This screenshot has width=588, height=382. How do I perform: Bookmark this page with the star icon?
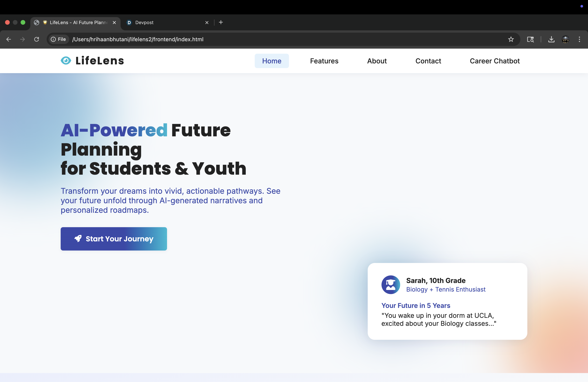[511, 39]
